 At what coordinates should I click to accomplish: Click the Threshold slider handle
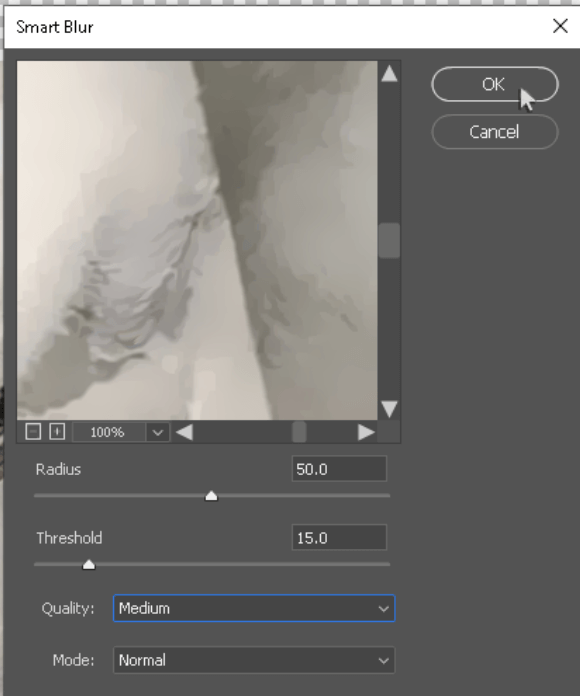pos(89,565)
